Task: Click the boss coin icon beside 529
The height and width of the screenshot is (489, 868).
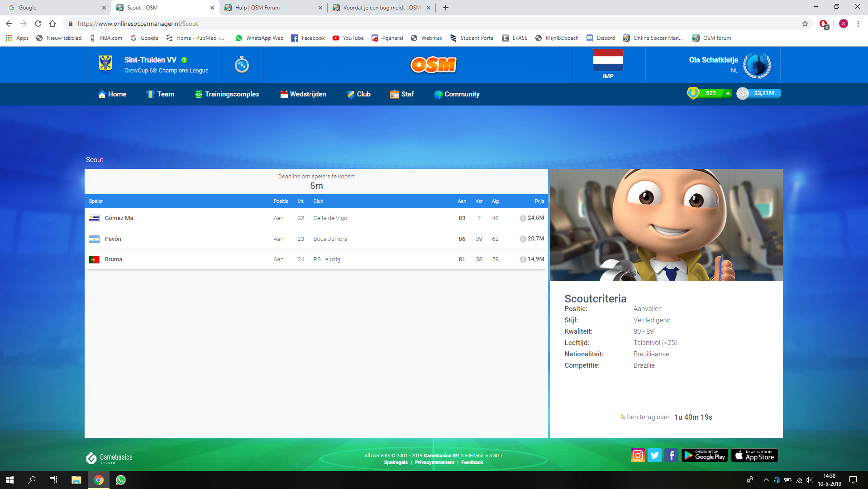Action: click(x=693, y=93)
